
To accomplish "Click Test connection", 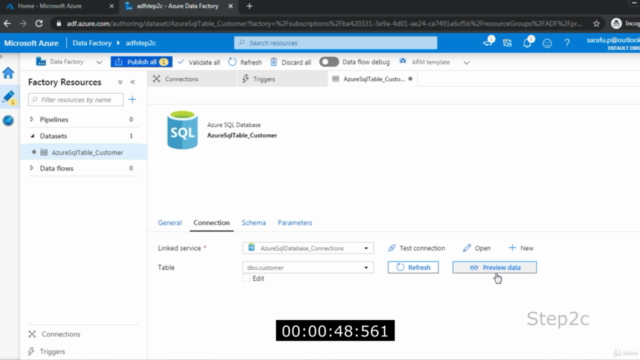I will (x=417, y=248).
